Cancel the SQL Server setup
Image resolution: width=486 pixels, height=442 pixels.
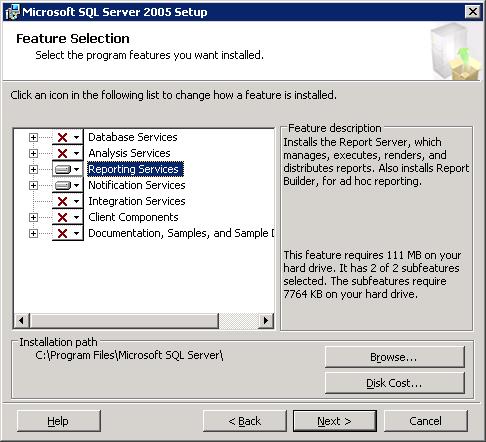coord(426,421)
